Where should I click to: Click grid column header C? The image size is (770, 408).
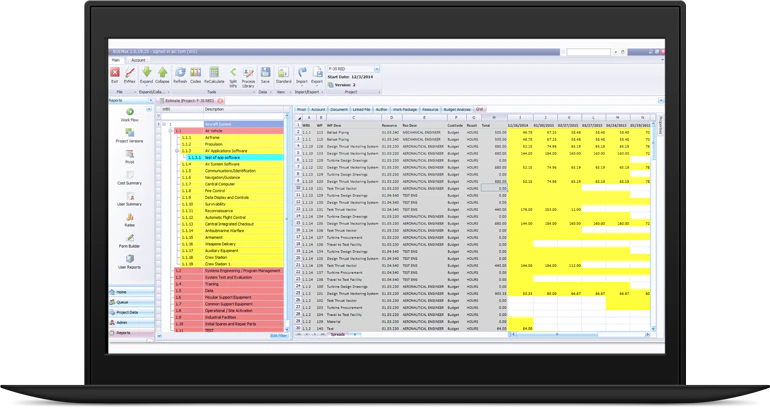click(353, 118)
